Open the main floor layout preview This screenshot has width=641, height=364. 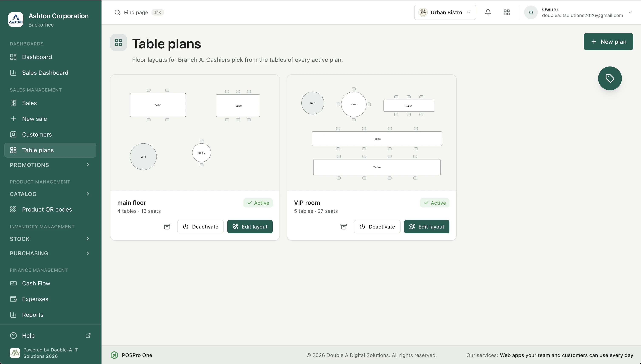(195, 133)
